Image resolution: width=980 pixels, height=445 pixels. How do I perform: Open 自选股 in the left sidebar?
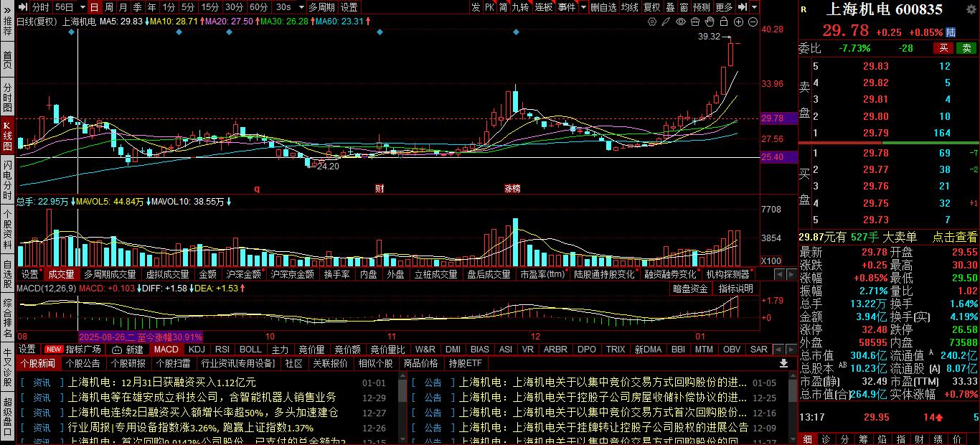(x=7, y=274)
